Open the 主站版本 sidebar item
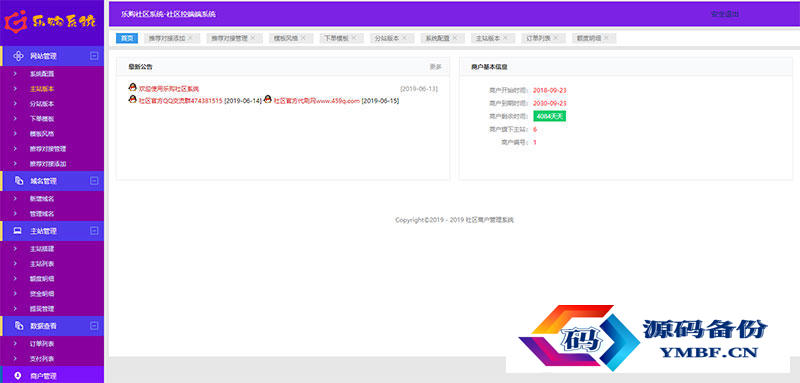 tap(42, 89)
